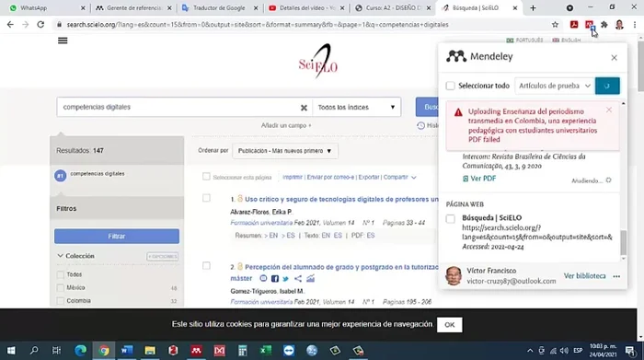This screenshot has height=360, width=644.
Task: Close the Mendeley panel
Action: pyautogui.click(x=614, y=57)
